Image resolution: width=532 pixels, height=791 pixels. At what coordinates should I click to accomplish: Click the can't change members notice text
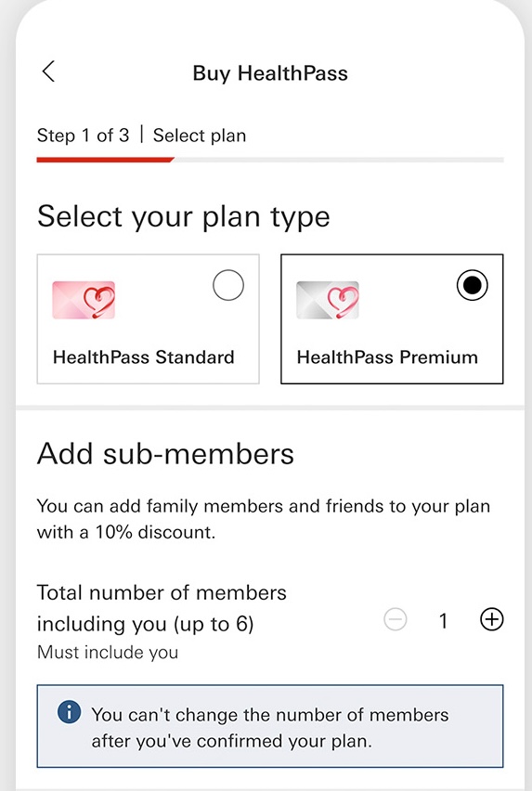(x=270, y=728)
